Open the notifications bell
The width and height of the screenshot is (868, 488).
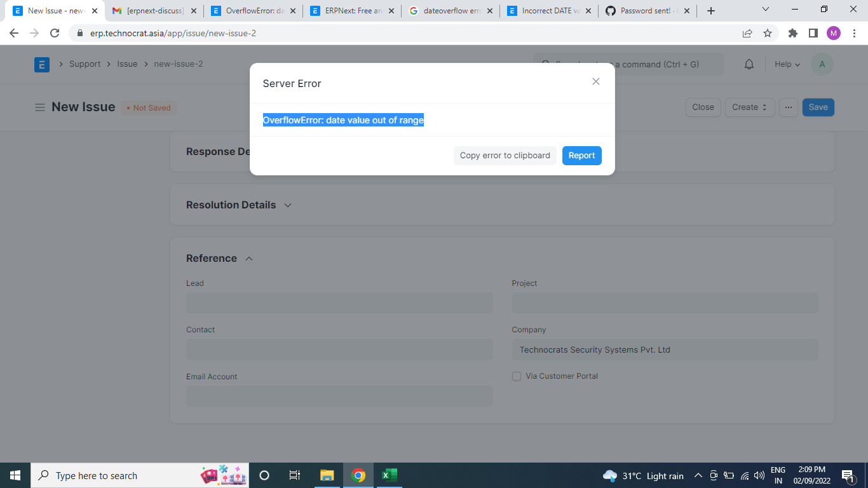(749, 64)
